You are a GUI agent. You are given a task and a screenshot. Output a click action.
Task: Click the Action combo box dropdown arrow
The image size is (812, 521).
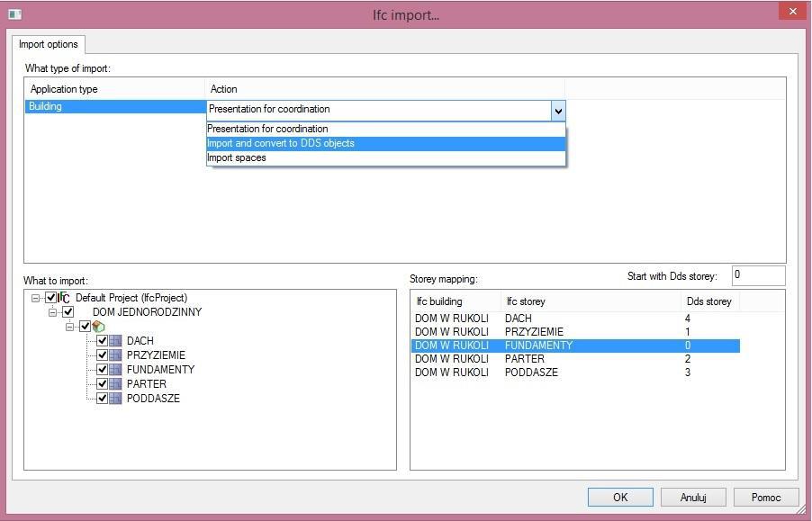coord(558,111)
